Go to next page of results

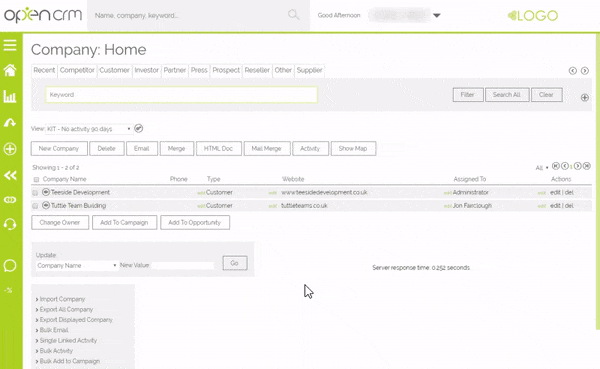click(577, 166)
